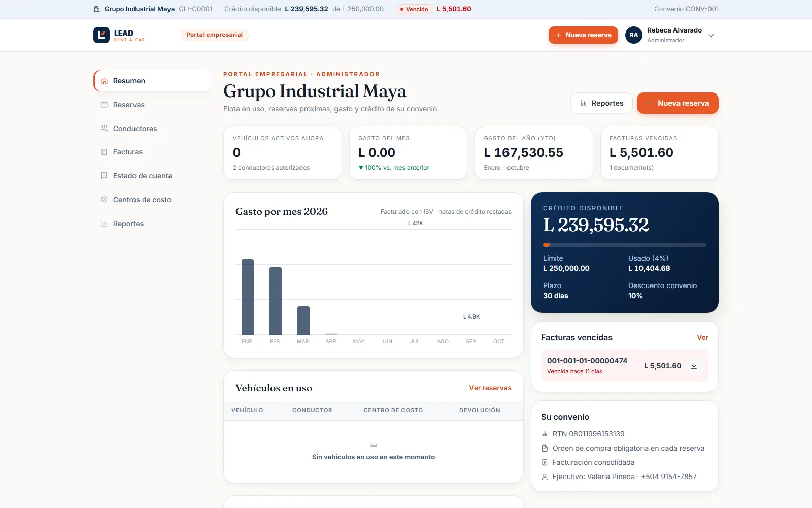Open Estado de cuenta
Image resolution: width=812 pixels, height=508 pixels.
pyautogui.click(x=152, y=176)
